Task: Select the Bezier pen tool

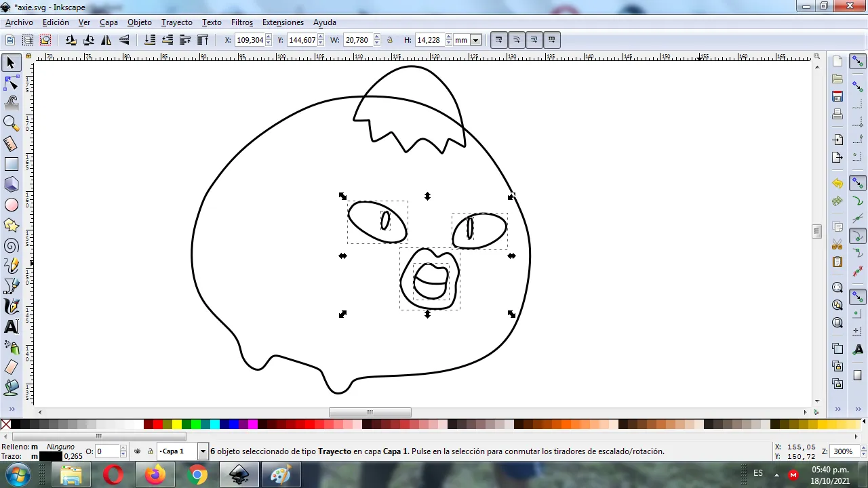Action: click(x=11, y=286)
